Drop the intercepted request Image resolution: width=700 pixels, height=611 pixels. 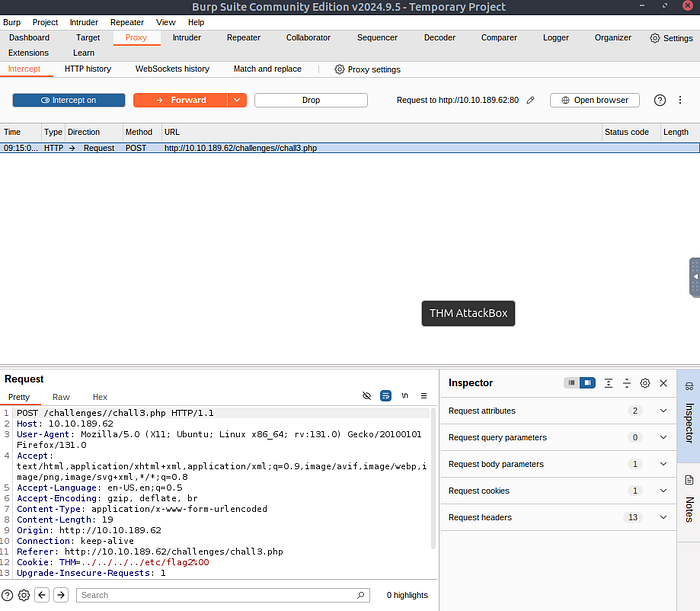tap(311, 100)
